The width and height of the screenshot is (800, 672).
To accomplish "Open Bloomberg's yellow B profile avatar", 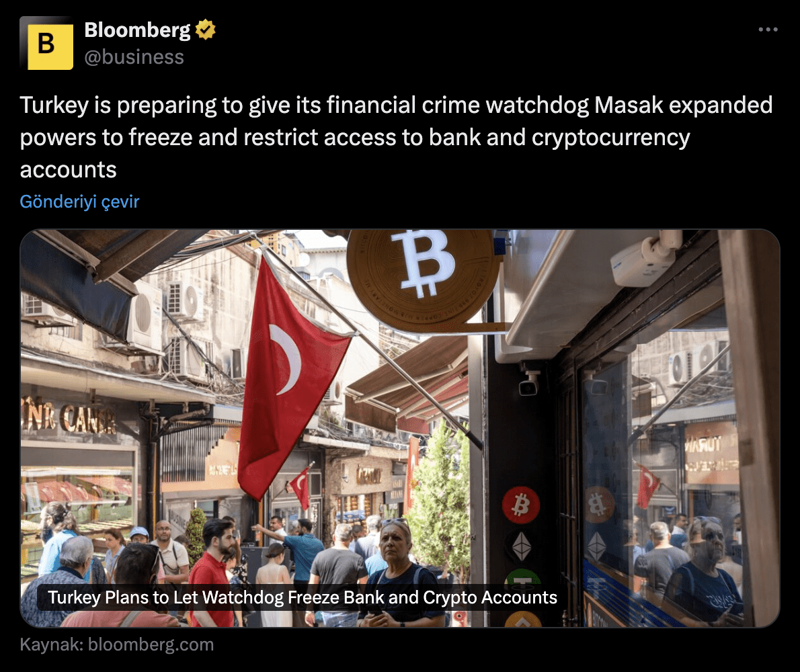I will coord(46,43).
